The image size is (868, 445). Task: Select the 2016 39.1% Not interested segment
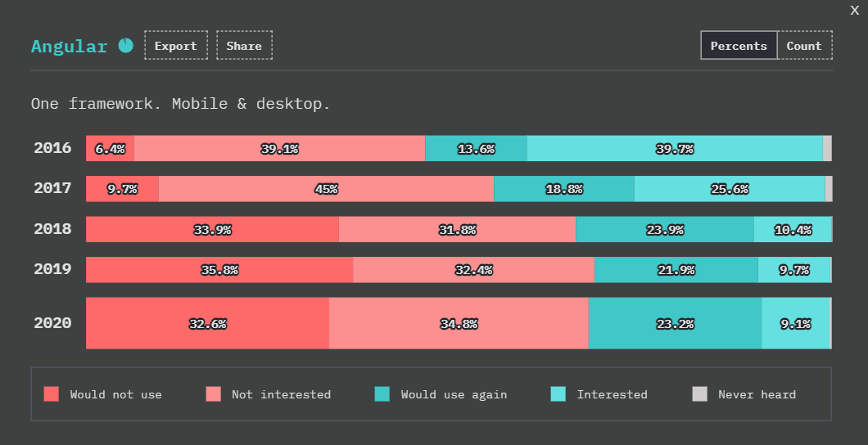[x=279, y=148]
